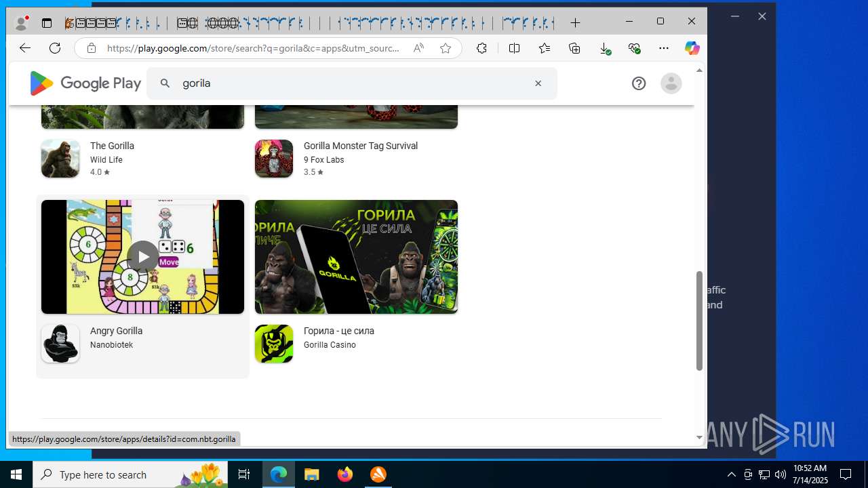Viewport: 868px width, 488px height.
Task: Refresh the Google Play page
Action: [55, 48]
